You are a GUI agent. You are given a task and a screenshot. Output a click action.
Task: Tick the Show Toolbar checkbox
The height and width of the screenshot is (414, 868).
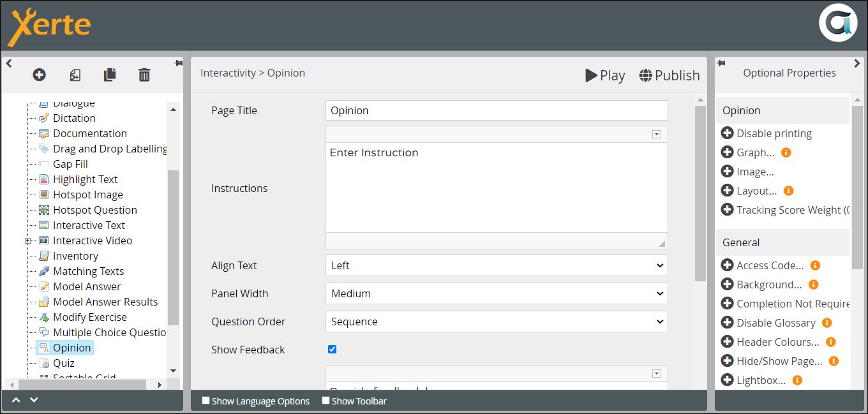click(325, 401)
